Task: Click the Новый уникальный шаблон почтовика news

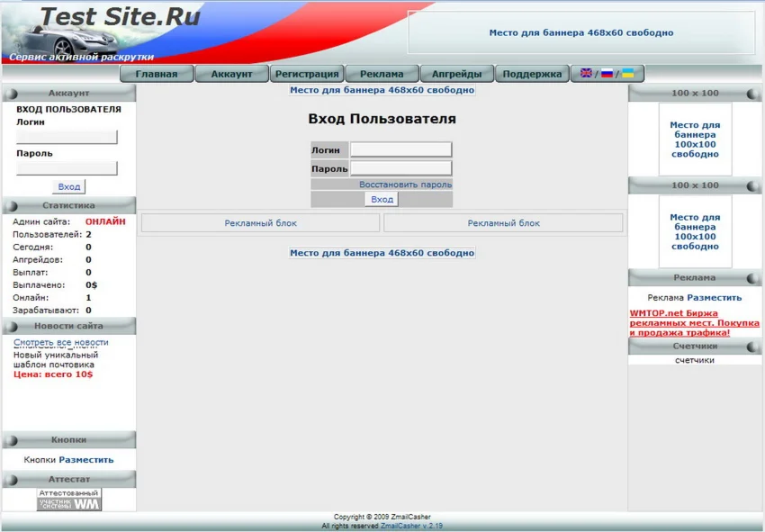Action: [56, 360]
